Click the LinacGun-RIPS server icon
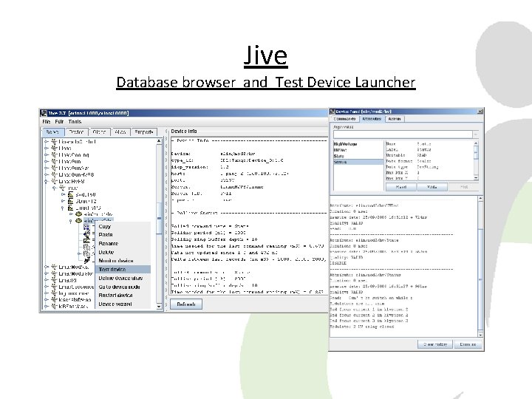Viewport: 532px width, 399px height. [x=54, y=174]
